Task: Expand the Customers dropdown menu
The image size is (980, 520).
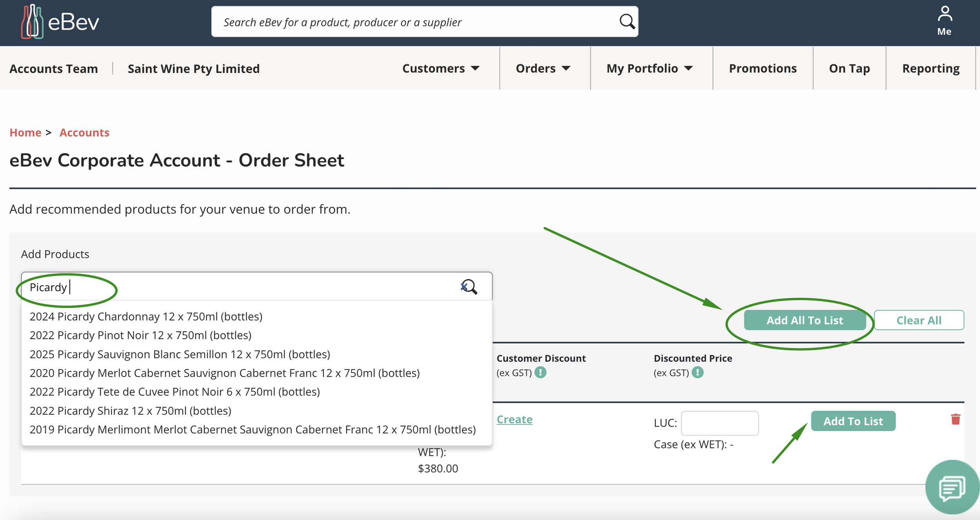Action: (441, 68)
